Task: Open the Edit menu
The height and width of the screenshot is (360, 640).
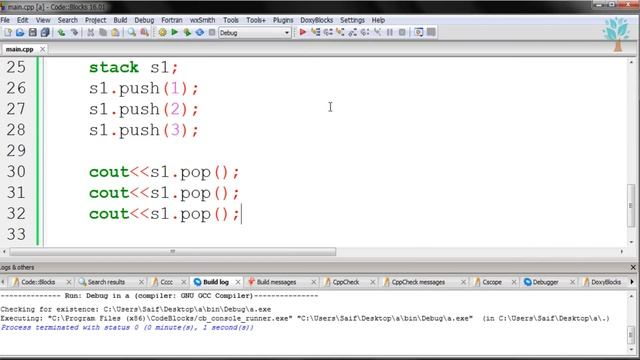Action: point(22,20)
